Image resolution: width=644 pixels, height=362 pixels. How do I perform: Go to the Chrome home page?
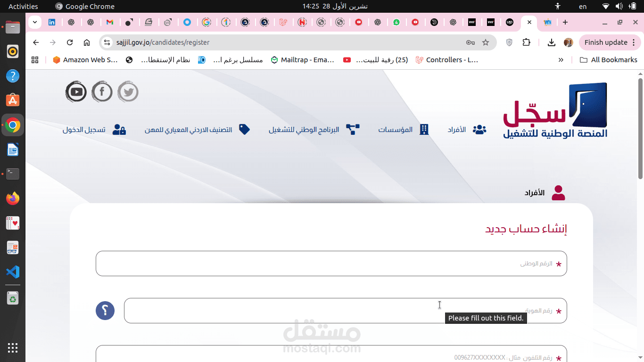(x=87, y=42)
